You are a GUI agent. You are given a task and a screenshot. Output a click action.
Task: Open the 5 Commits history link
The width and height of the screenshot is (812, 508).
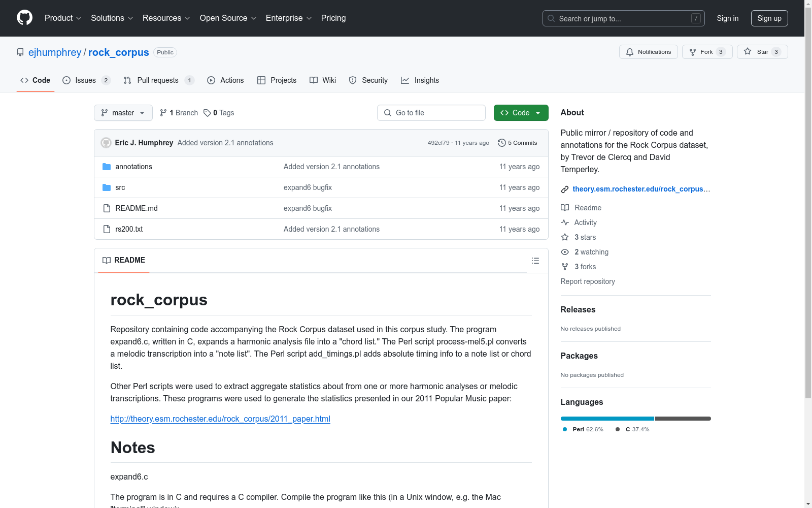coord(518,143)
